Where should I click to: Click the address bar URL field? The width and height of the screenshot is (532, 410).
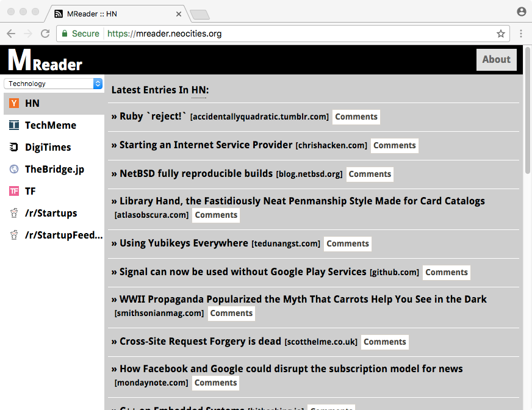[x=283, y=34]
